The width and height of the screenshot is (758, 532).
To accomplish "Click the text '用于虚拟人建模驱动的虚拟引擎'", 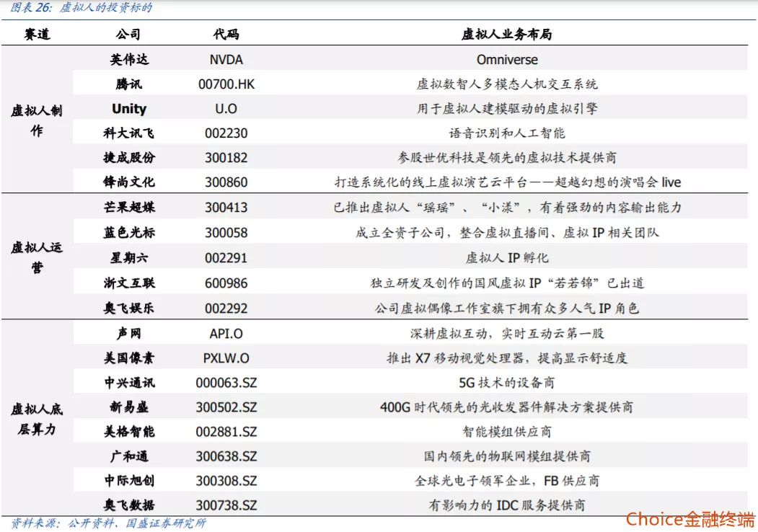I will [x=507, y=109].
